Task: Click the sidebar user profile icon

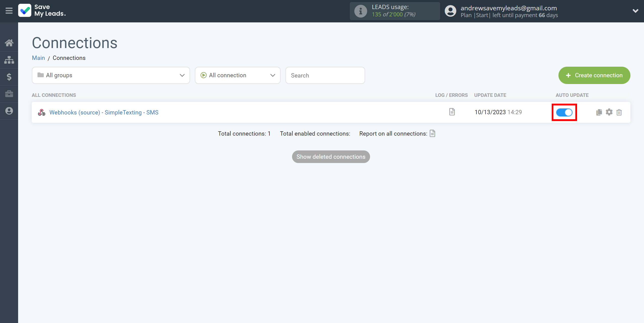Action: (x=9, y=111)
